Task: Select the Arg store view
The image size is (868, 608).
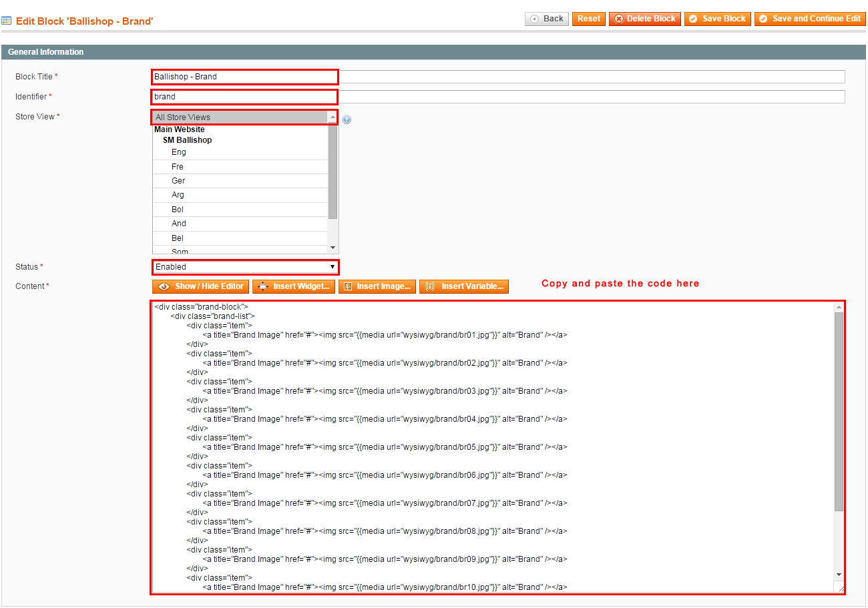Action: point(240,195)
